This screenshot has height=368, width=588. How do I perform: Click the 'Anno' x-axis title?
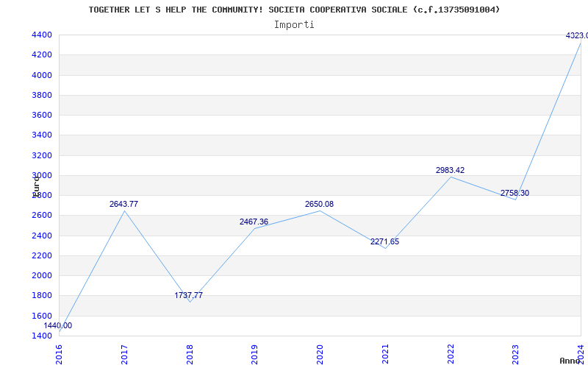coord(570,361)
